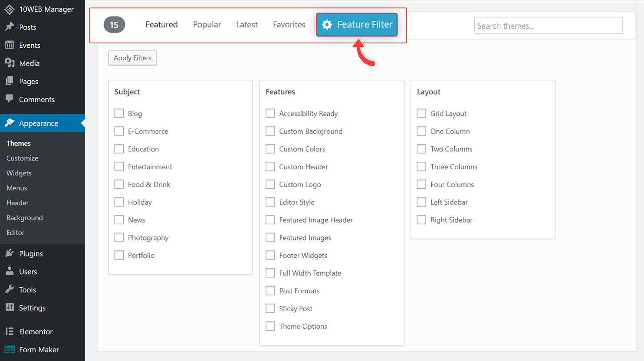This screenshot has width=644, height=361.
Task: Tick the Holiday checkbox
Action: tap(119, 202)
